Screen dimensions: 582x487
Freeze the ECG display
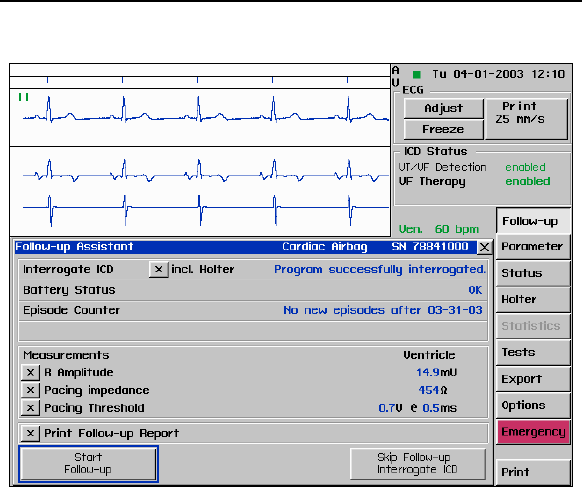coord(444,130)
